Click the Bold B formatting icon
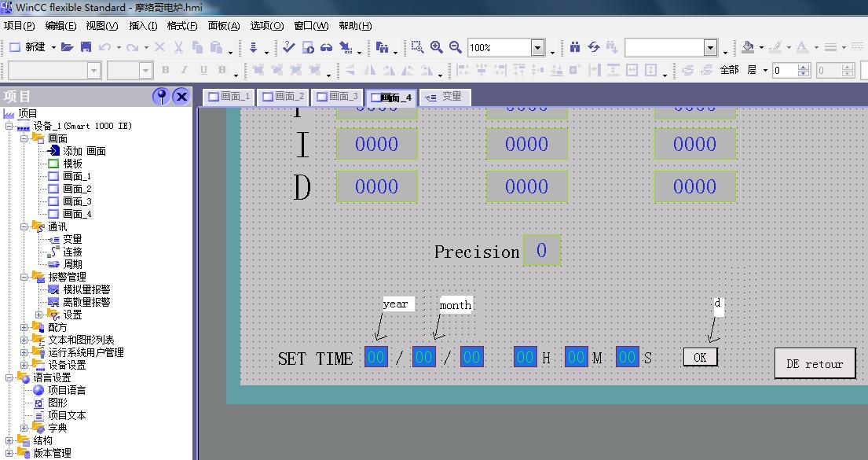This screenshot has width=868, height=460. (165, 70)
